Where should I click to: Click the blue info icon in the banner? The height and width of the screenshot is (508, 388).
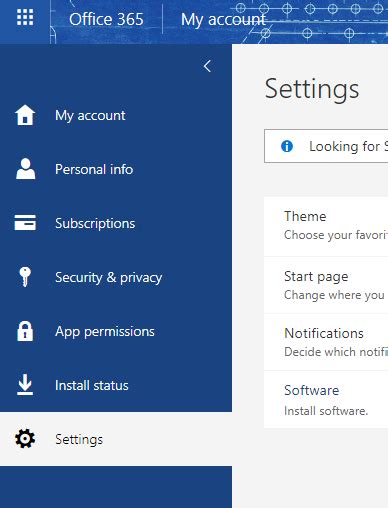pos(287,146)
